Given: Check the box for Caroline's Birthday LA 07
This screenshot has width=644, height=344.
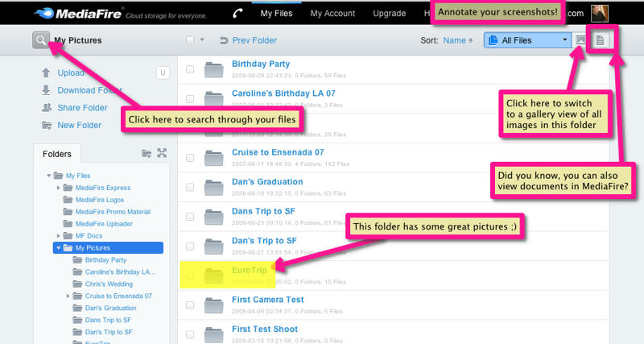Looking at the screenshot, I should tap(190, 98).
